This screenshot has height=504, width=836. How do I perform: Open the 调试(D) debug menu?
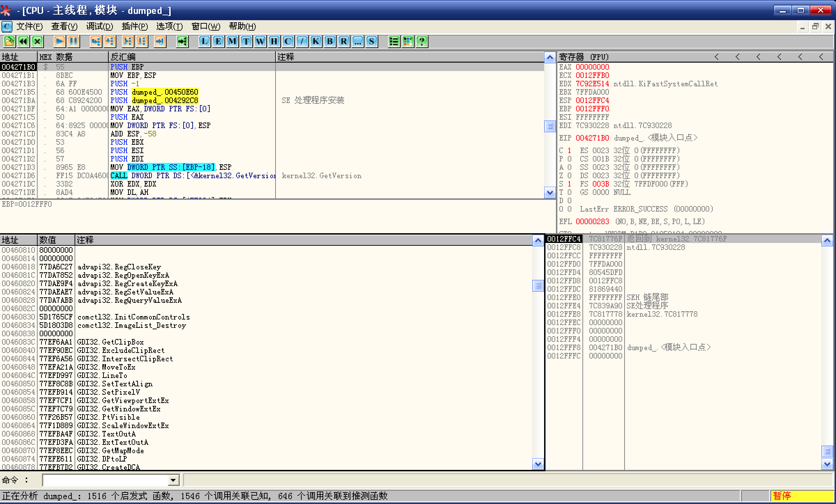click(100, 26)
